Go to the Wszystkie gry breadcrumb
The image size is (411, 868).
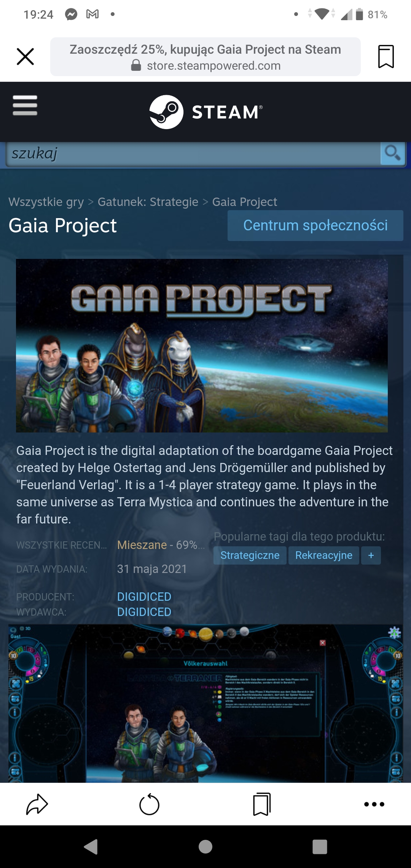46,202
